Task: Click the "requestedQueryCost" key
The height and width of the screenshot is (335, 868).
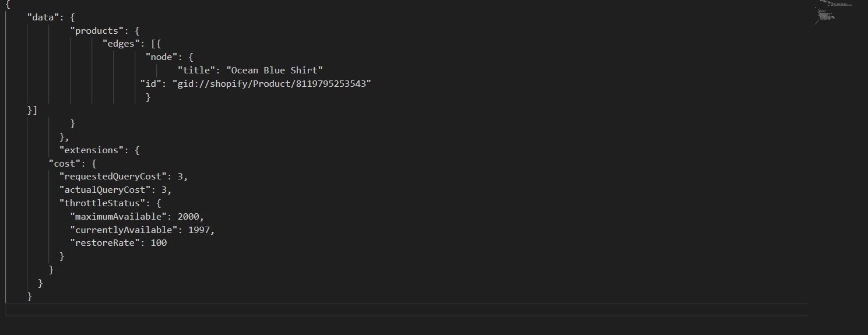Action: (113, 177)
